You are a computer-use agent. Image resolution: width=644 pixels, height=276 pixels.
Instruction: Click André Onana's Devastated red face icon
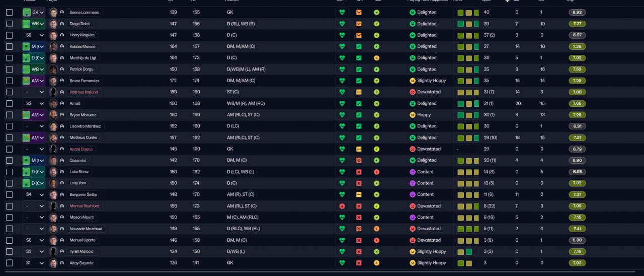tap(413, 149)
